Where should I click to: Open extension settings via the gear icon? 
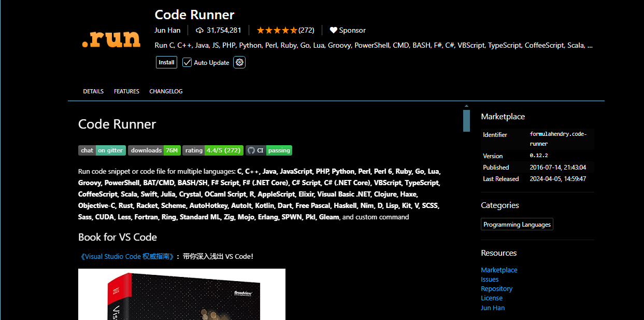[x=239, y=62]
